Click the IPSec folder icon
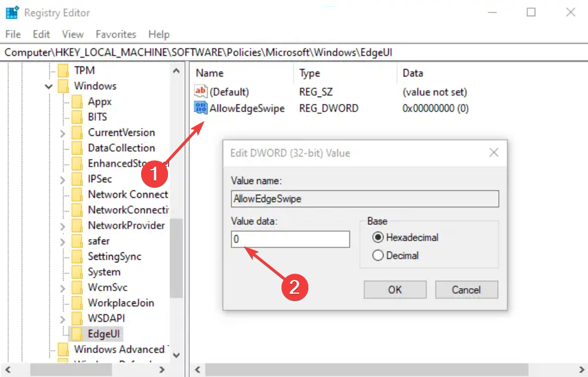588x377 pixels. coord(77,178)
